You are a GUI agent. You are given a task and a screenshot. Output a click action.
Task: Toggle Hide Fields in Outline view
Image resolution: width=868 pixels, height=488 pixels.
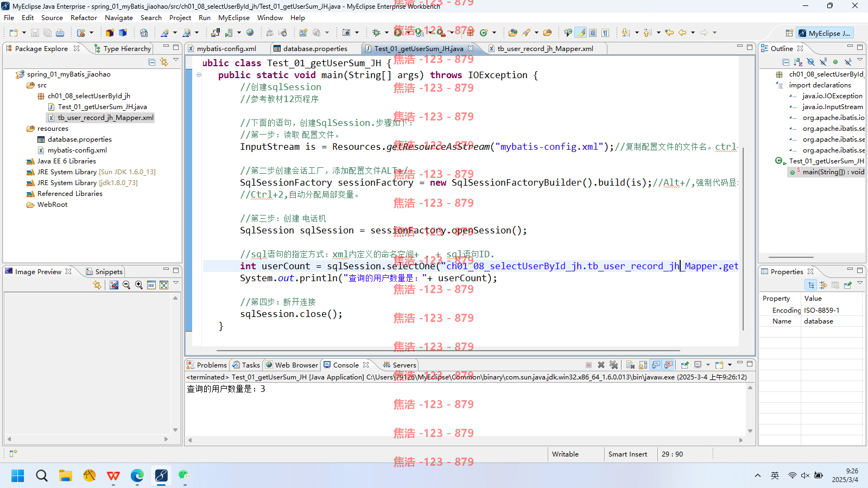tap(810, 62)
